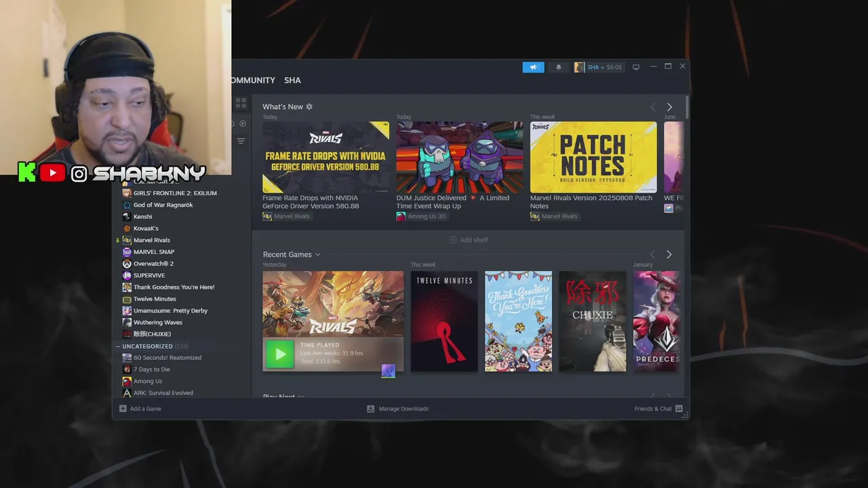Open Thank Goodness You're Here cover art
Screen dimensions: 868x488
click(x=518, y=321)
